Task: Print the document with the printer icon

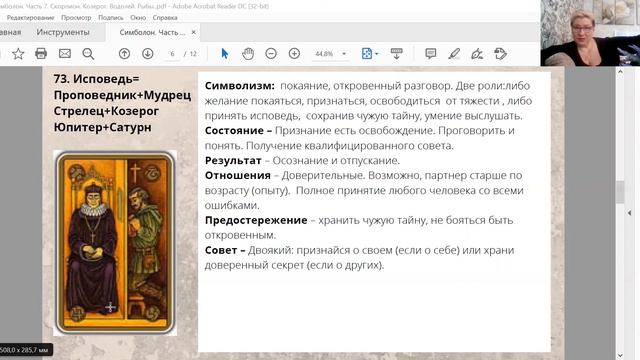Action: click(x=41, y=53)
